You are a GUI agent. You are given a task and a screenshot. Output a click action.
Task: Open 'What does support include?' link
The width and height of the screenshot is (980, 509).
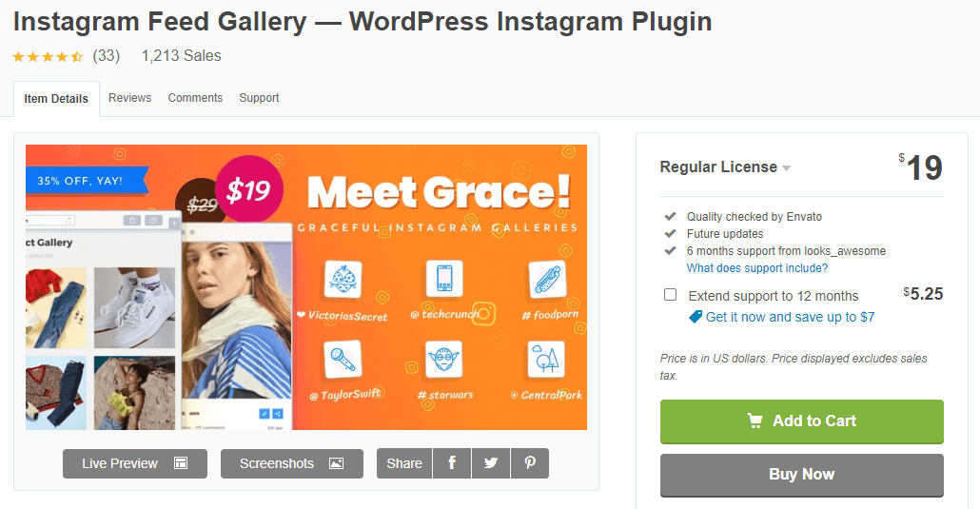(x=756, y=268)
